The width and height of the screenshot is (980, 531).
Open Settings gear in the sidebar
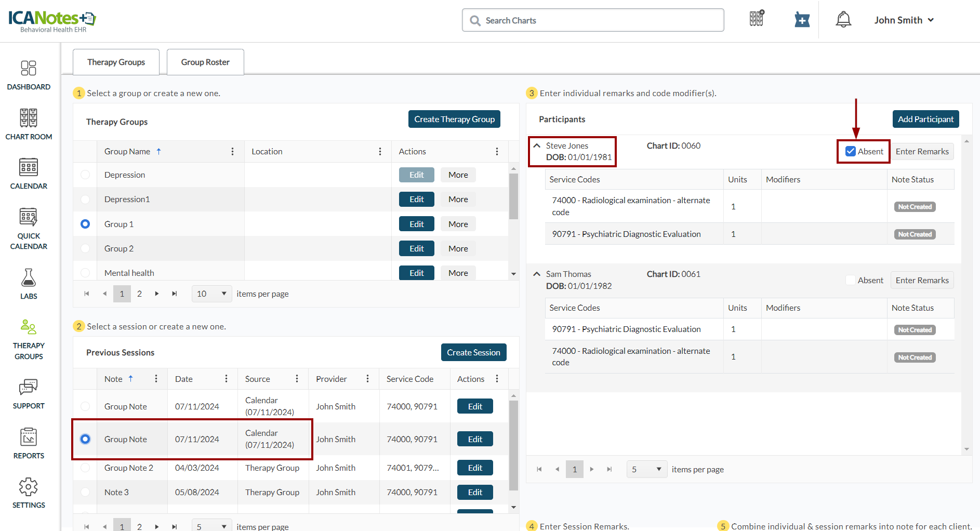point(29,493)
